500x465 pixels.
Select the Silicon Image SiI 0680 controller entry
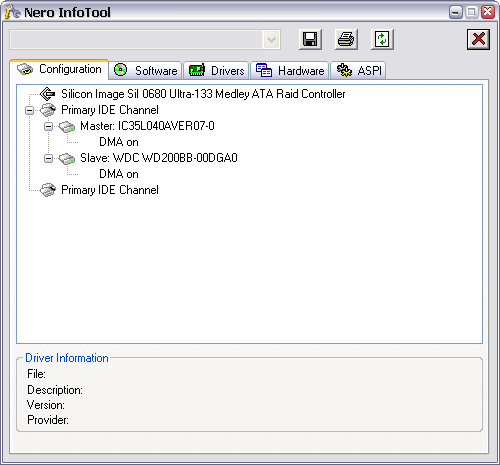(203, 94)
